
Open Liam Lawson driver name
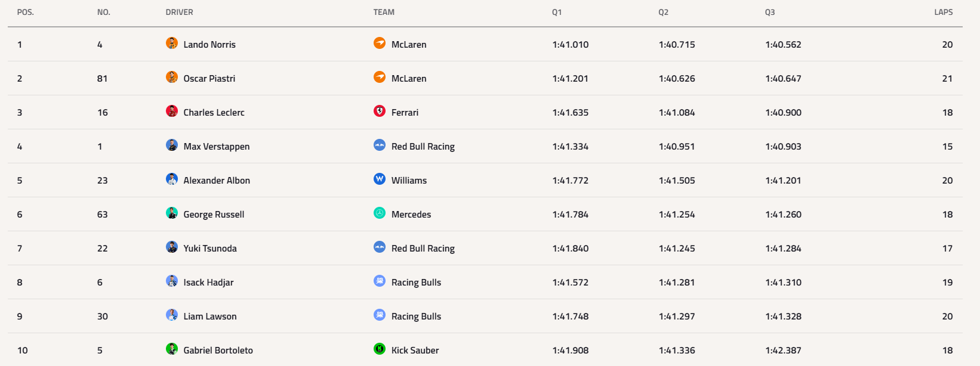[x=210, y=317]
